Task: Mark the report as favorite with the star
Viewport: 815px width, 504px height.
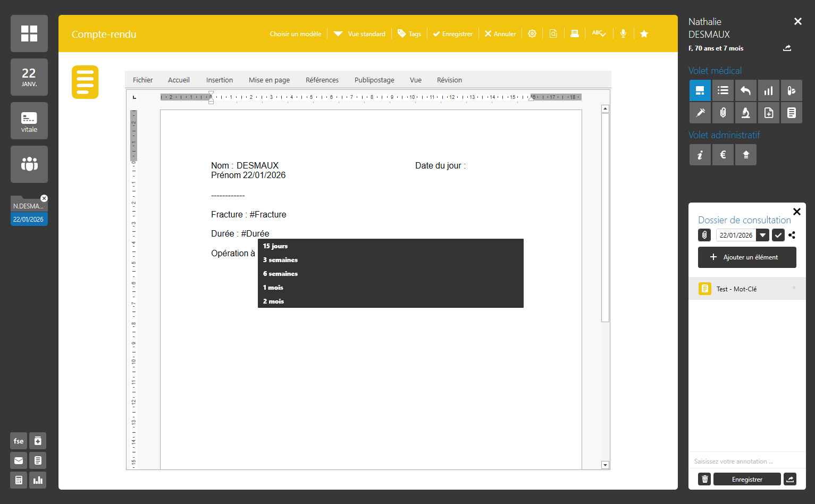Action: point(644,33)
